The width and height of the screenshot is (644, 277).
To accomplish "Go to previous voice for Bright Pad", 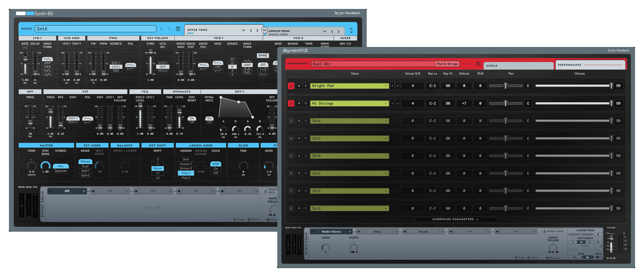I will click(x=392, y=86).
